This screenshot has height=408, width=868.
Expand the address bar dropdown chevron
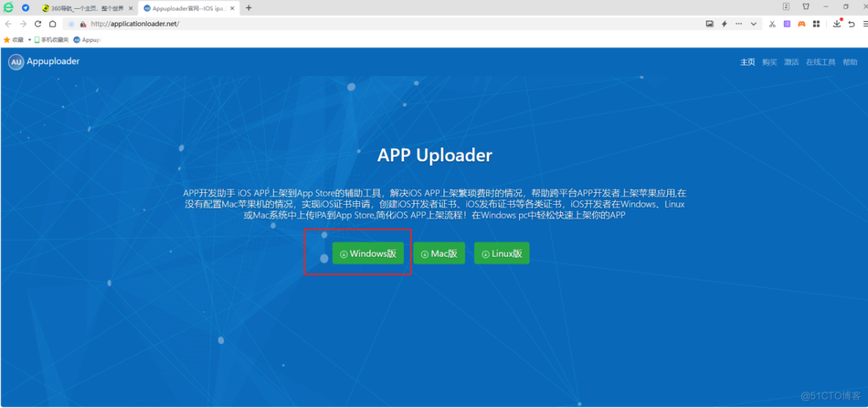tap(754, 23)
